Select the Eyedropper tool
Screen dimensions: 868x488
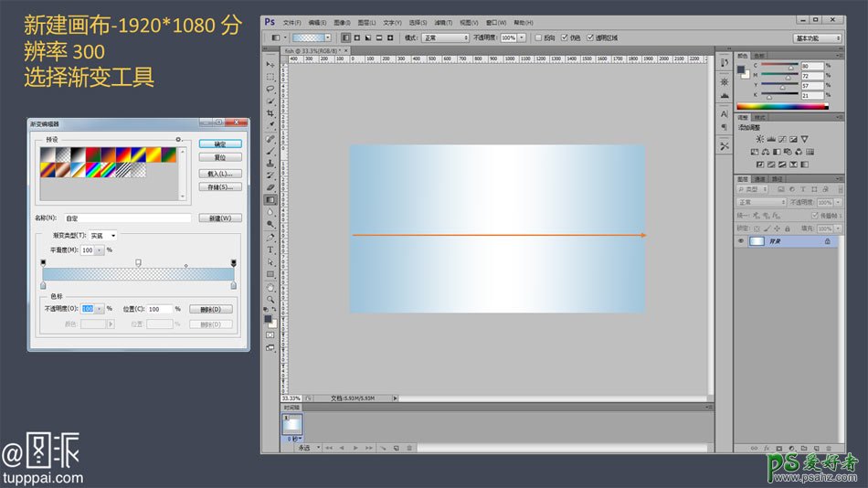270,126
